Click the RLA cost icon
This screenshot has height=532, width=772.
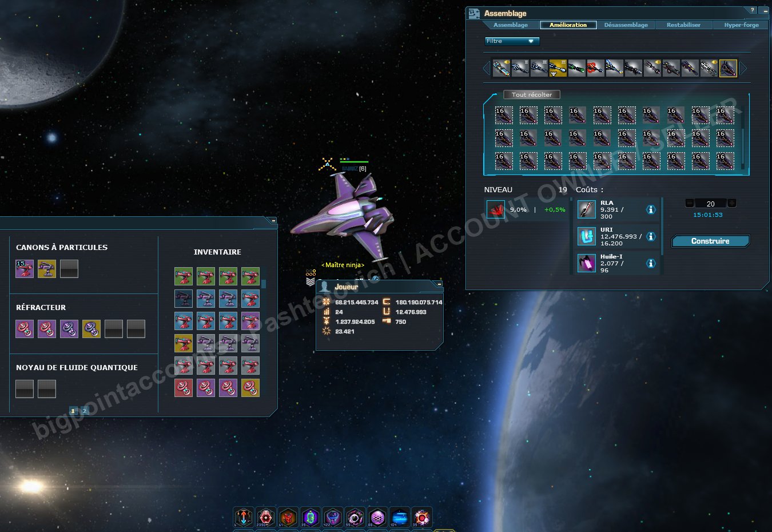(x=587, y=209)
